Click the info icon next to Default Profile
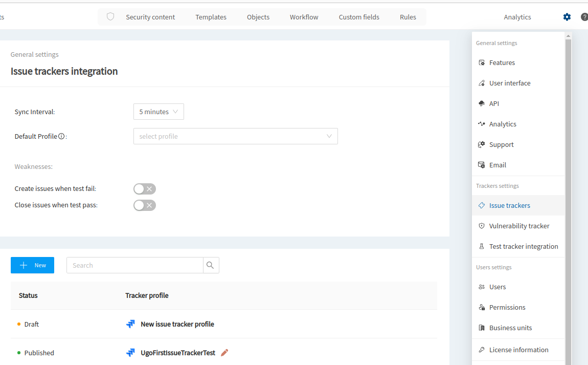The width and height of the screenshot is (588, 365). pos(61,136)
